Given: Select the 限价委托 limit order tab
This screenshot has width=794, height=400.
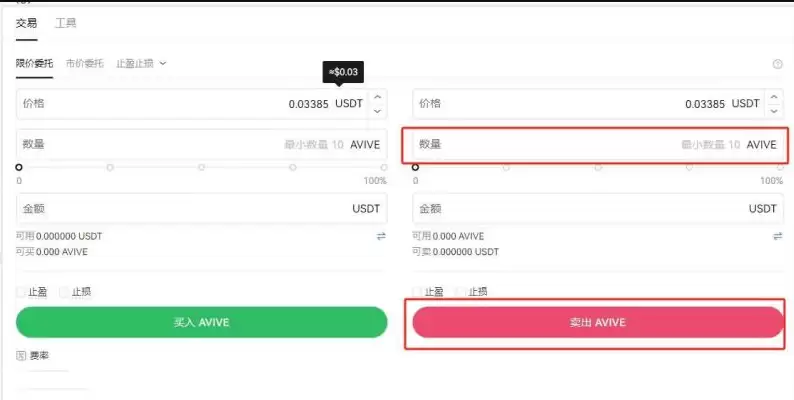Looking at the screenshot, I should (x=34, y=63).
